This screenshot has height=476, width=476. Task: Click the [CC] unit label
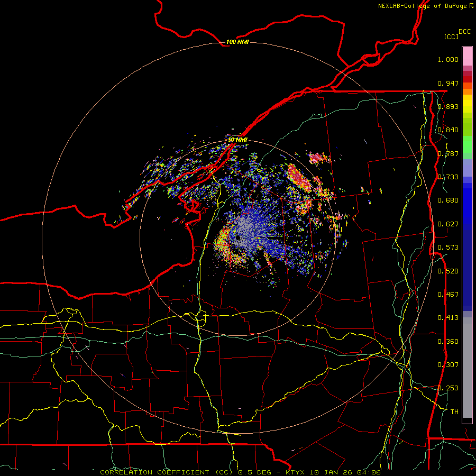pyautogui.click(x=452, y=36)
